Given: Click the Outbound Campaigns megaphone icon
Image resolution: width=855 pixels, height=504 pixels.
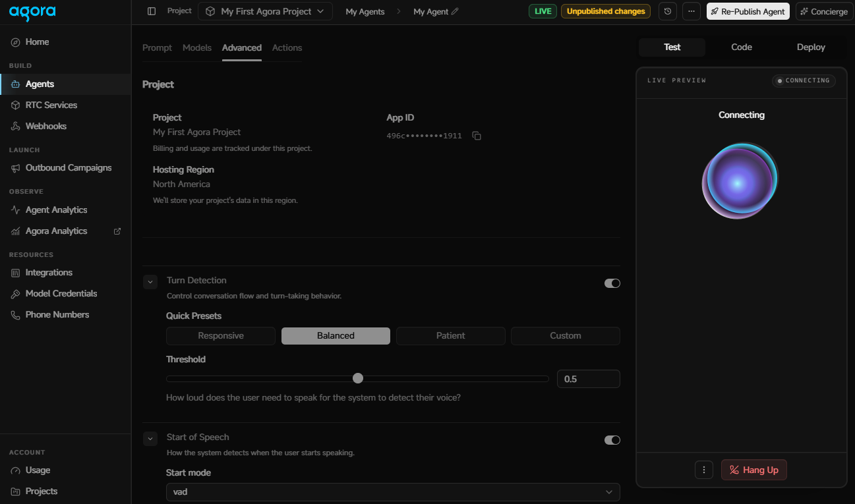Looking at the screenshot, I should (x=16, y=168).
